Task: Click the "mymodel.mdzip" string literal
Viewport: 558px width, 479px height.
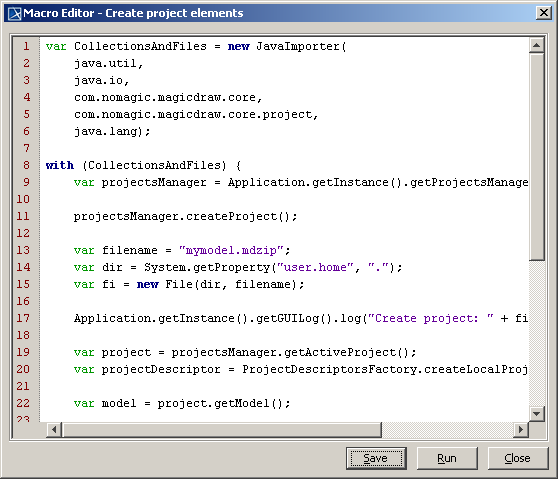Action: [x=231, y=250]
